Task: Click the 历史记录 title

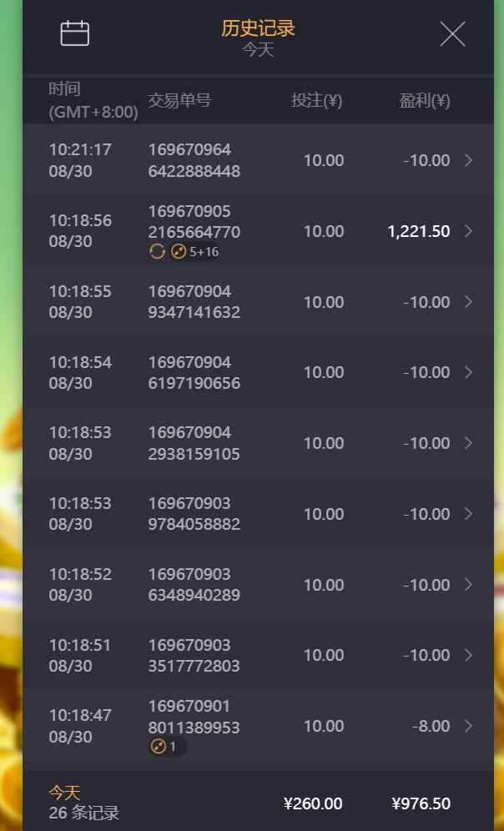Action: tap(258, 28)
